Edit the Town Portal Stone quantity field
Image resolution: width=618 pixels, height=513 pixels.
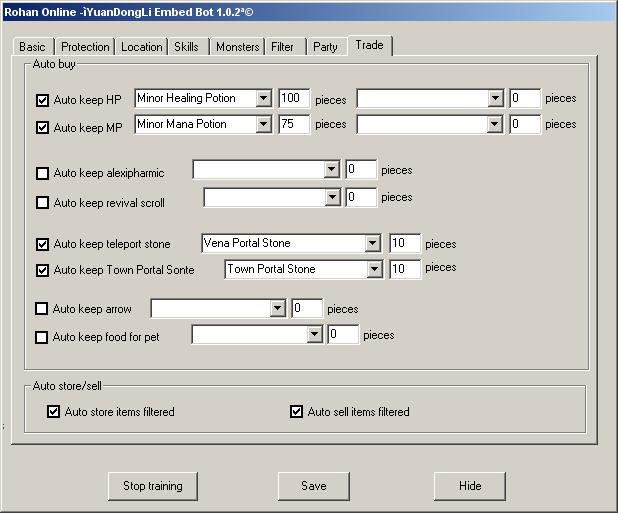click(x=405, y=270)
